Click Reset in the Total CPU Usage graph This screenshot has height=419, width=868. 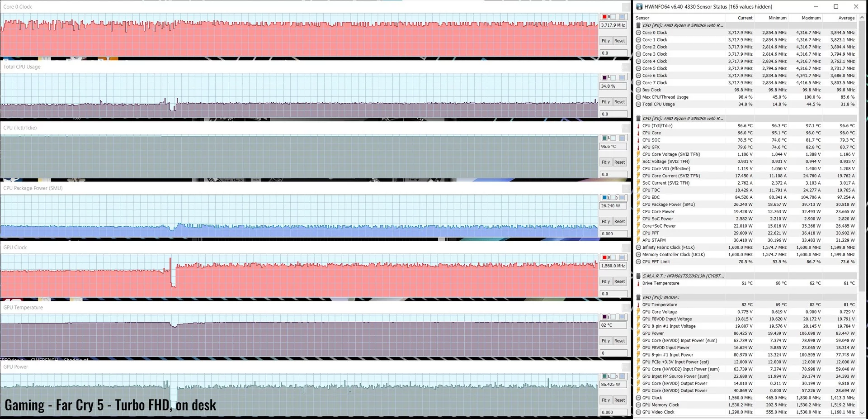tap(620, 102)
